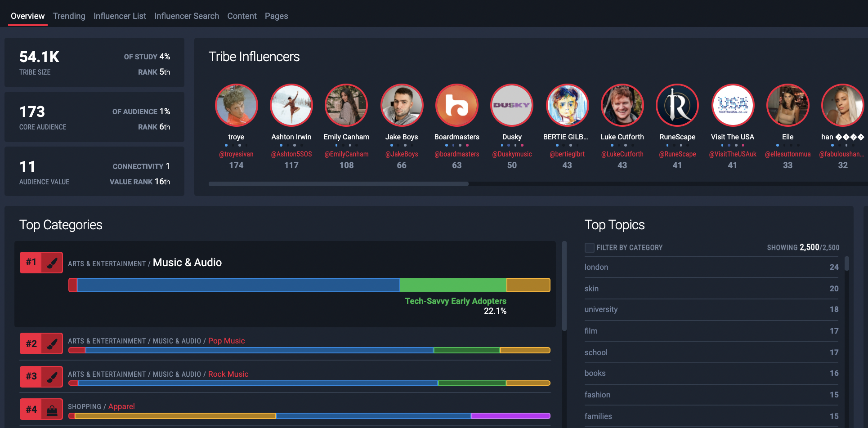The image size is (868, 428).
Task: Select Emily Canham's avatar
Action: pyautogui.click(x=346, y=105)
